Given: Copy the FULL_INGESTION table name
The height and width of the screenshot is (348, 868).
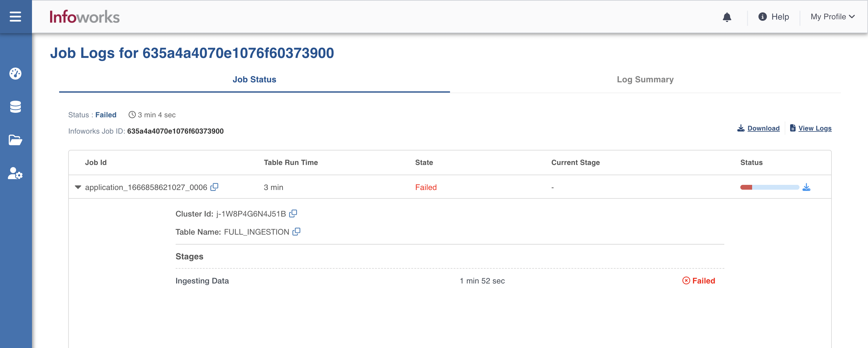Looking at the screenshot, I should click(x=296, y=232).
